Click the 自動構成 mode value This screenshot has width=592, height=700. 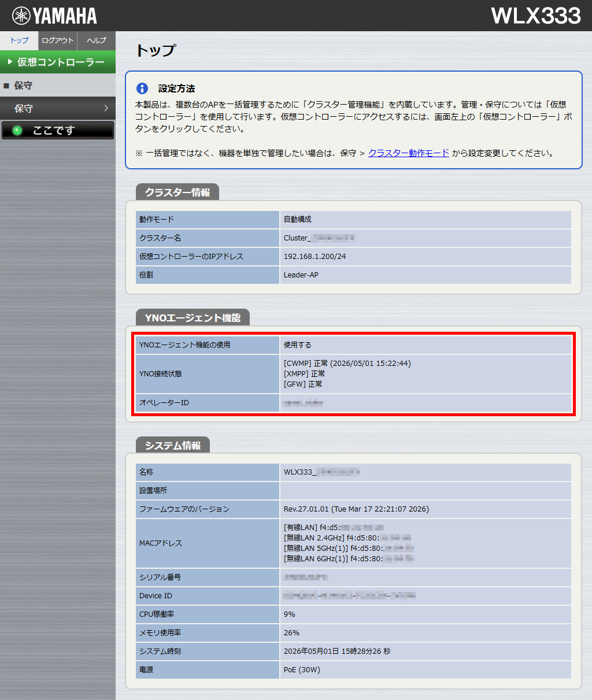coord(298,220)
